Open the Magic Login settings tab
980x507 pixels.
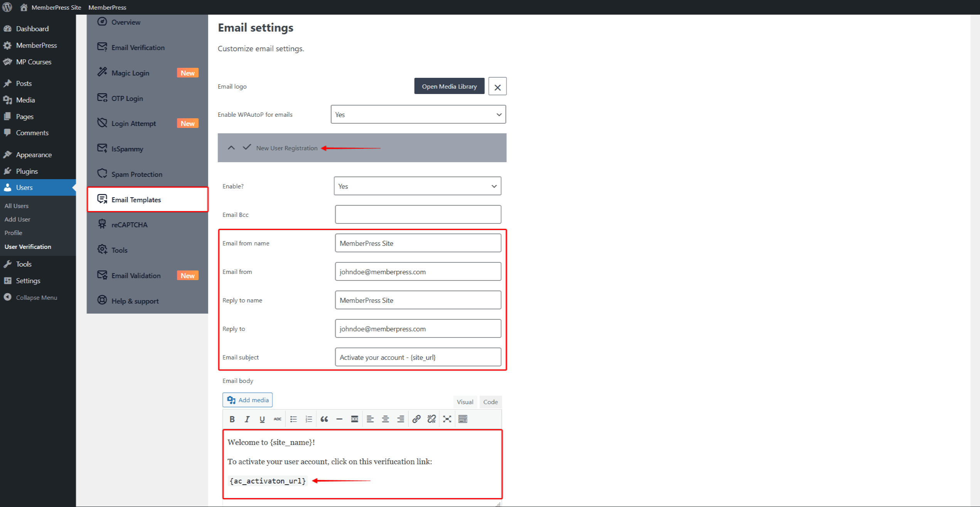pyautogui.click(x=130, y=73)
